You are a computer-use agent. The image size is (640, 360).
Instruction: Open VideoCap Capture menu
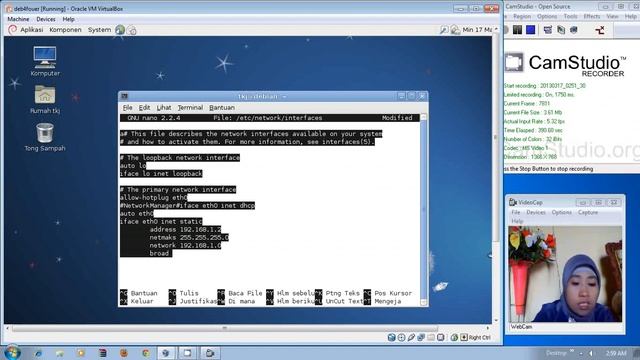(588, 212)
